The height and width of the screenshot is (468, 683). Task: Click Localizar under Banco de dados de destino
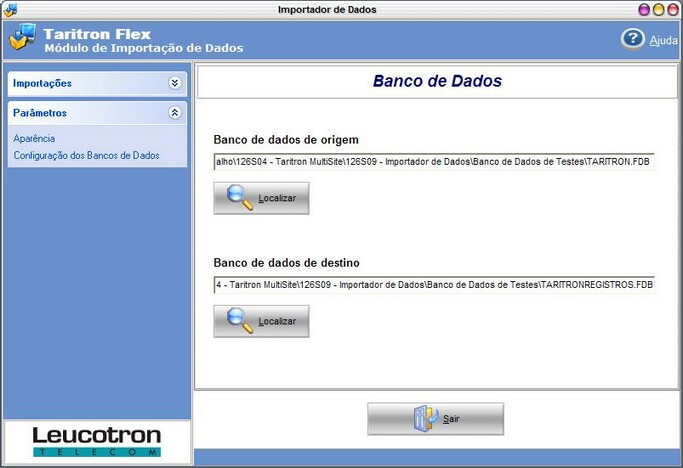coord(261,322)
